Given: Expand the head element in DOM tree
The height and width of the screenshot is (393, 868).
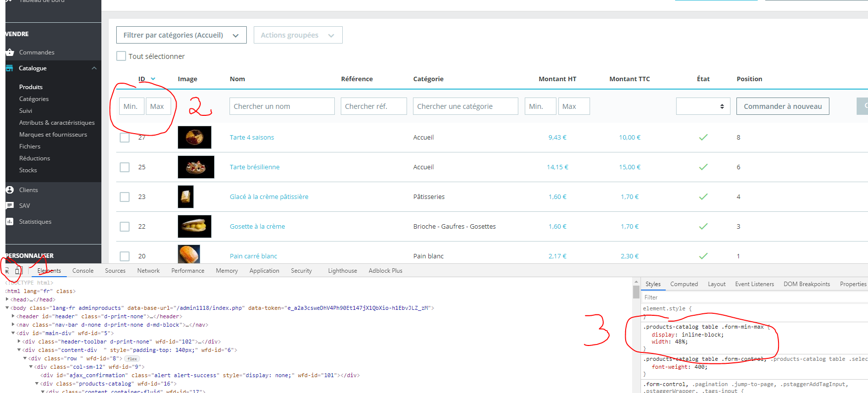Looking at the screenshot, I should [x=7, y=299].
